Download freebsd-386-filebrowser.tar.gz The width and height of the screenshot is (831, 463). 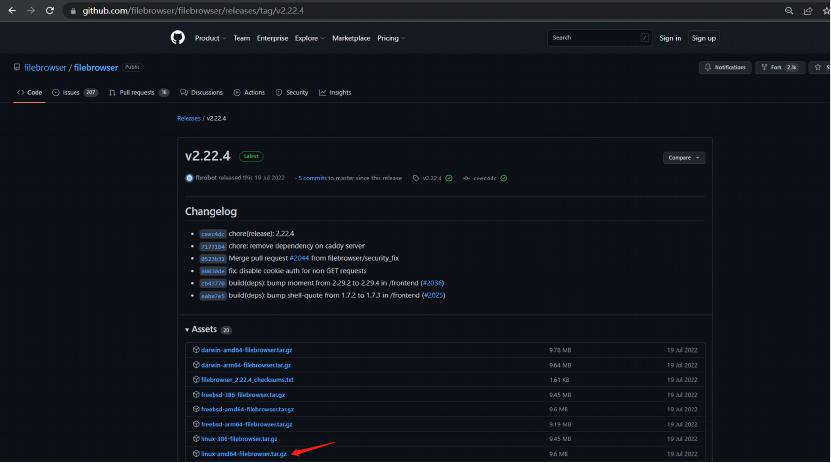[x=243, y=395]
